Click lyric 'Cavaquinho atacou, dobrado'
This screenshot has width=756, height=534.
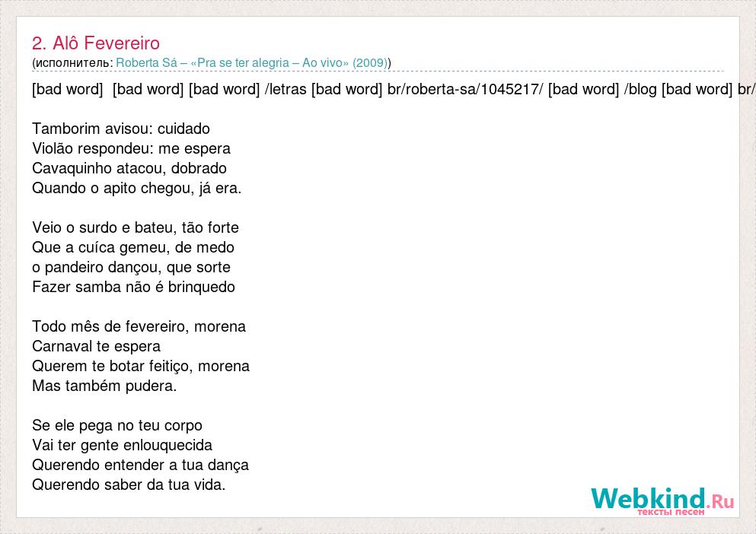pyautogui.click(x=129, y=168)
